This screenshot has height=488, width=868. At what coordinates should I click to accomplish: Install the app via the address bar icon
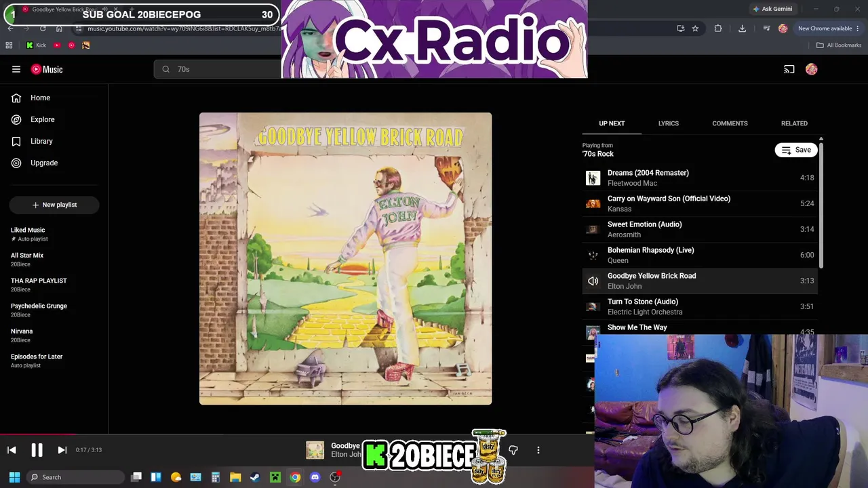(x=681, y=28)
